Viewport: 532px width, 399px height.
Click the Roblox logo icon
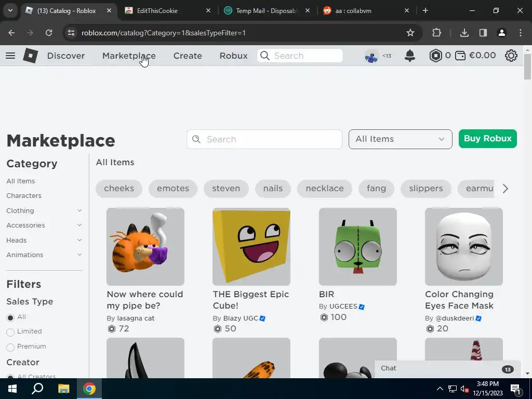click(x=31, y=56)
